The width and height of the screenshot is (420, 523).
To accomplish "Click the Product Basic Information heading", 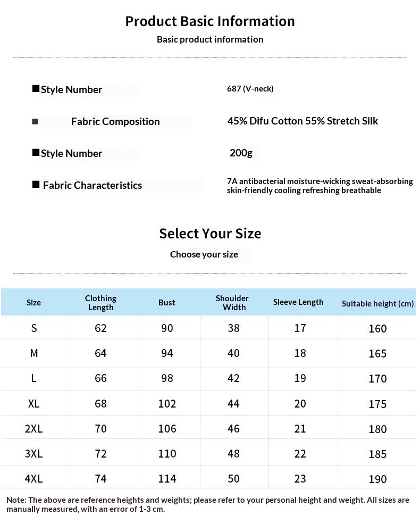I will click(210, 21).
